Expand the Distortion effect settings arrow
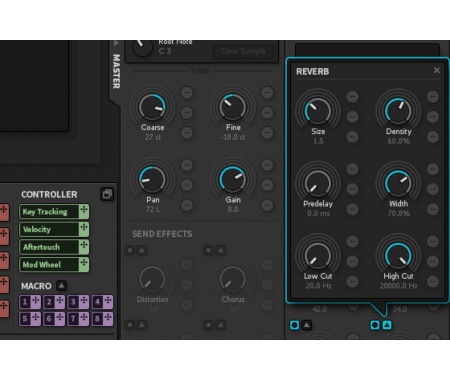The image size is (450, 380). click(x=142, y=250)
